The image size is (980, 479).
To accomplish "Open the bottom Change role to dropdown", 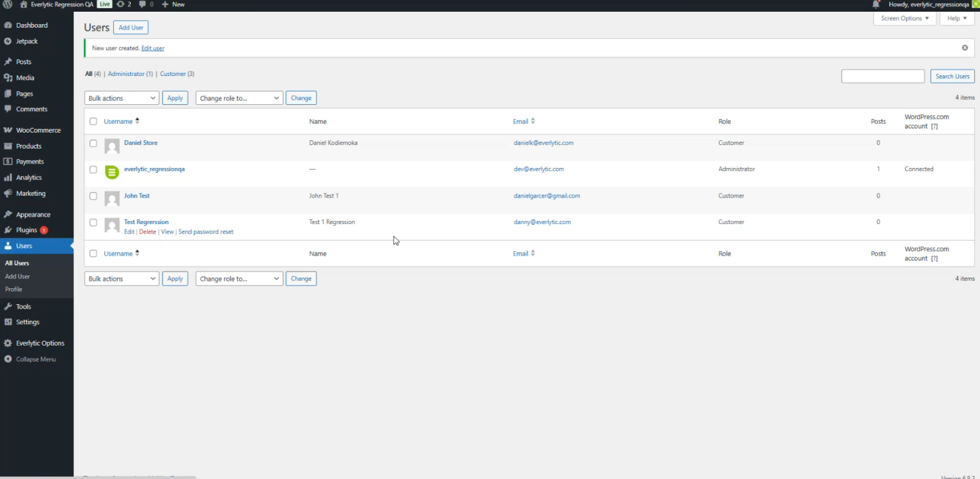I will pyautogui.click(x=239, y=279).
